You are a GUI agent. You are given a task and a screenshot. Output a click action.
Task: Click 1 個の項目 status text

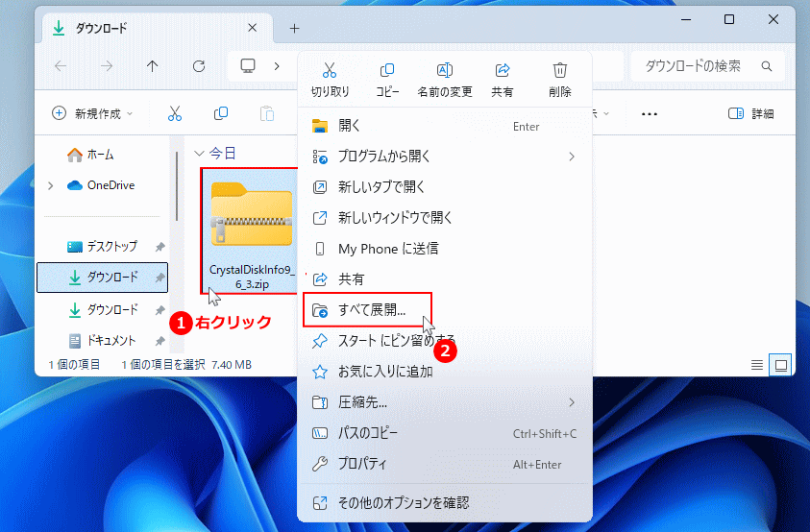[x=74, y=365]
